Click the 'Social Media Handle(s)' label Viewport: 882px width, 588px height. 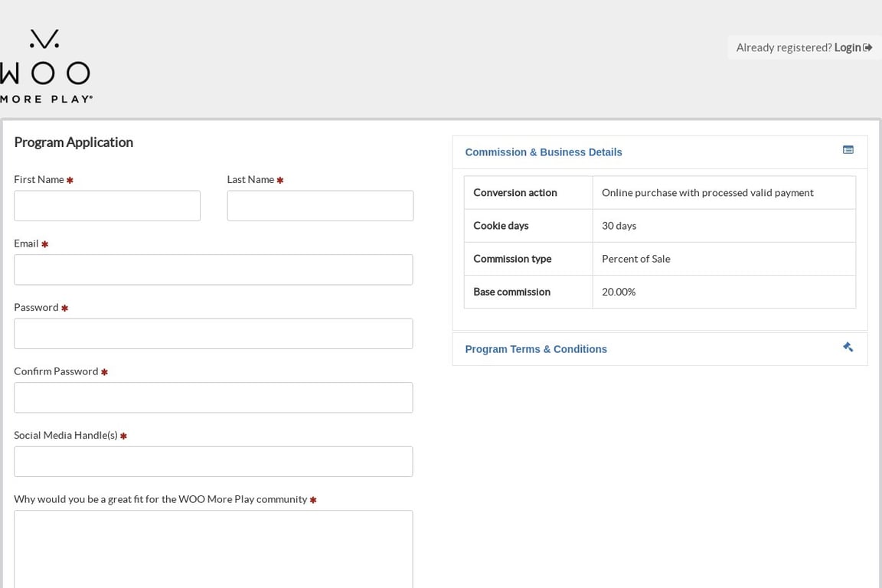66,436
